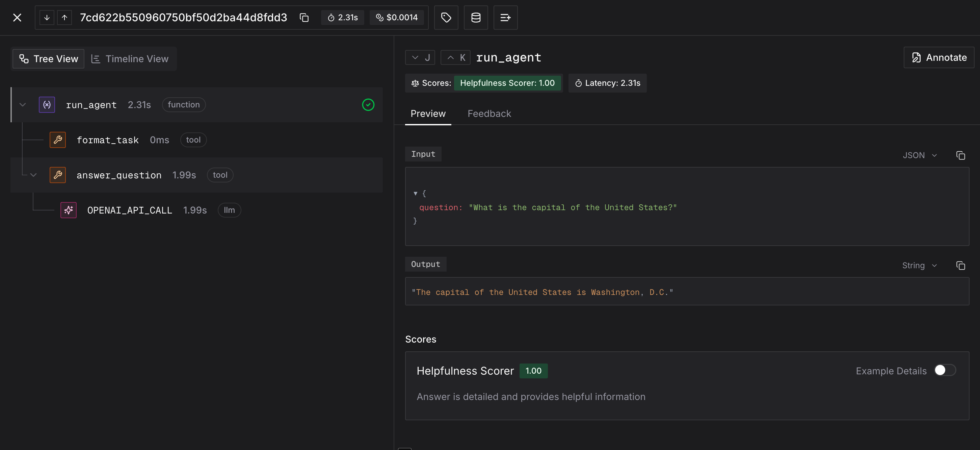Select the format_task span
The height and width of the screenshot is (450, 980).
click(107, 140)
